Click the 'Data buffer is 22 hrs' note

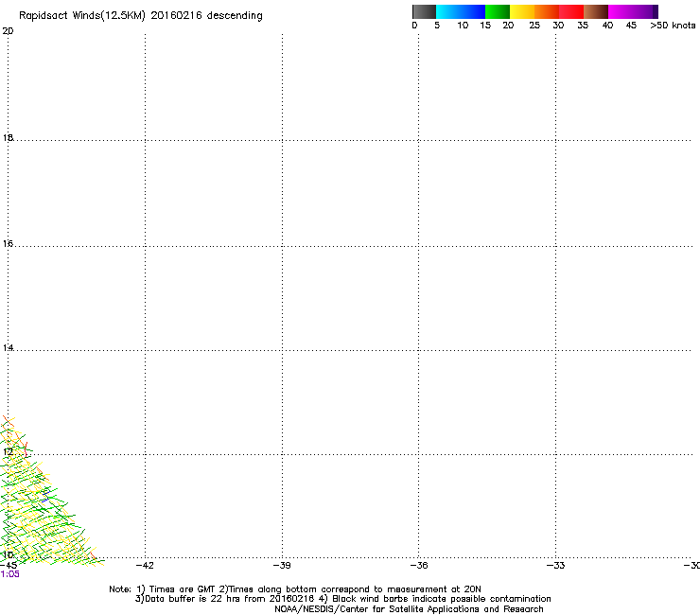click(342, 599)
